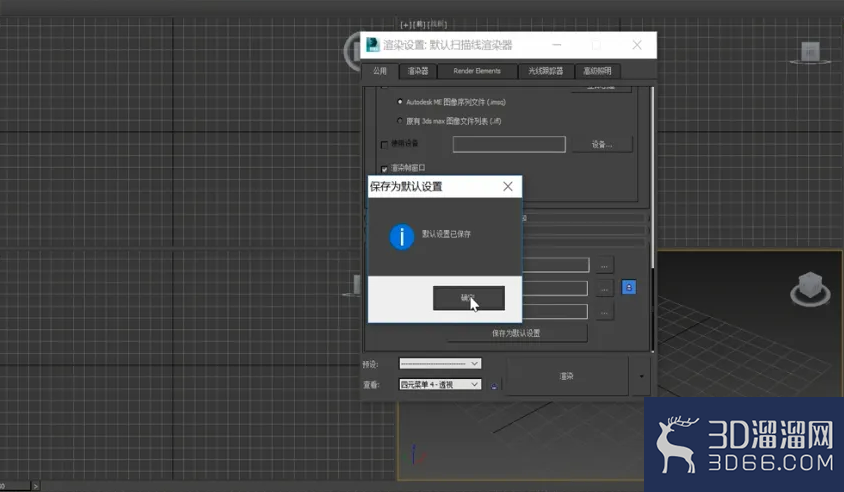The width and height of the screenshot is (844, 492).
Task: Switch to the 光线跟踪器 tab
Action: click(545, 71)
